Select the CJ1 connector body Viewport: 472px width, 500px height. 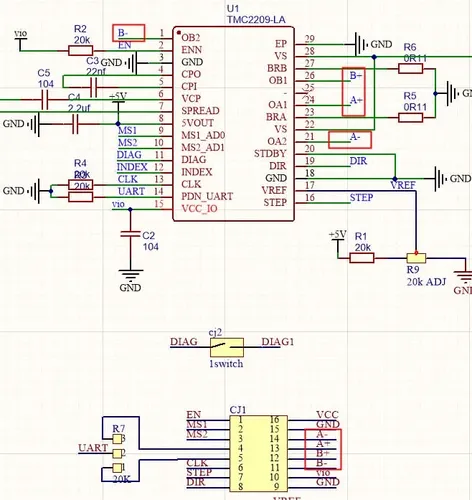[x=259, y=453]
